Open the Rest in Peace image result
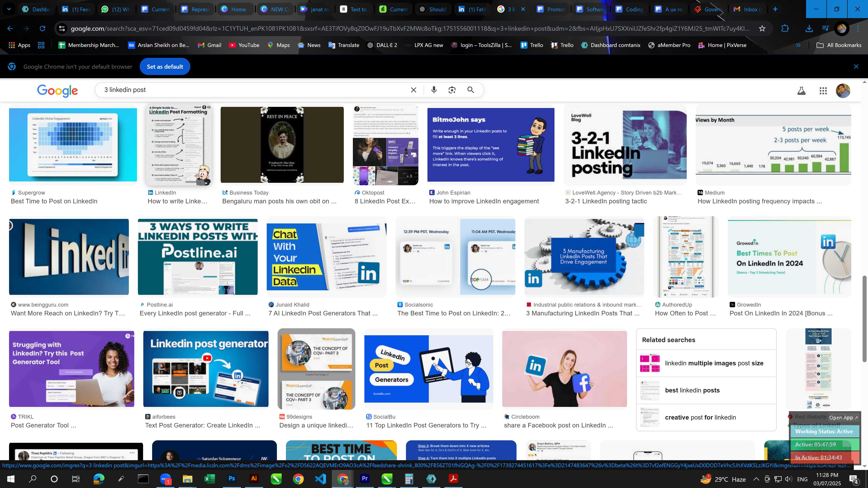Viewport: 868px width, 488px height. 282,145
